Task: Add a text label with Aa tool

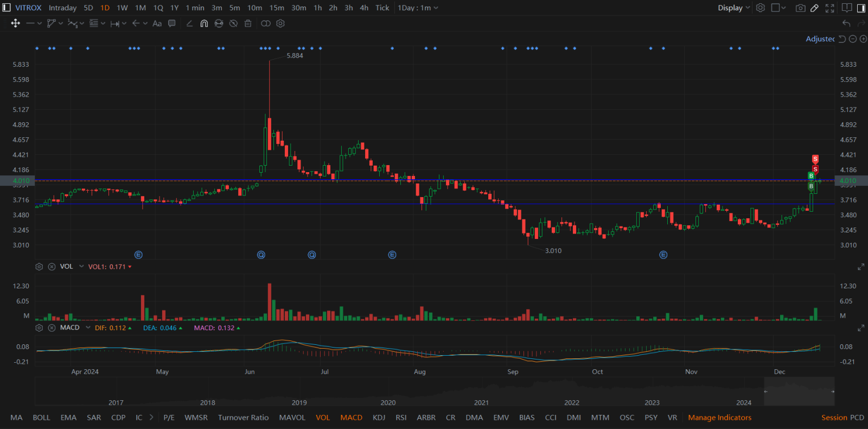Action: click(x=157, y=23)
